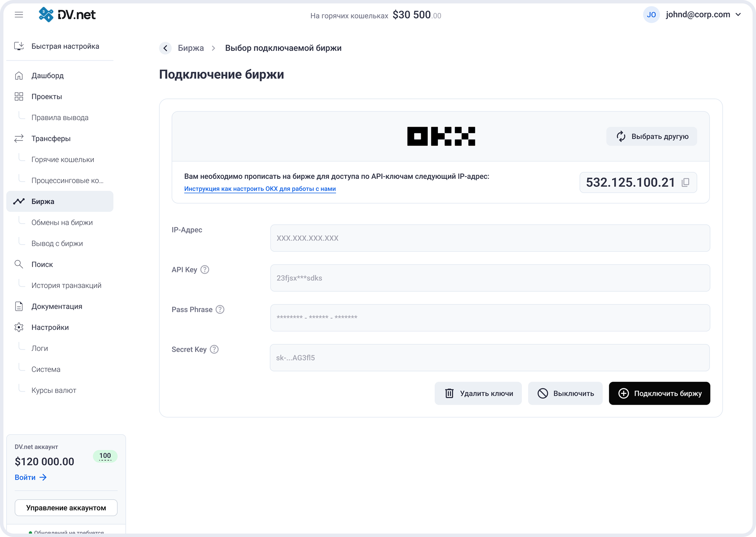The width and height of the screenshot is (756, 537).
Task: Show Pass Phrase help question icon
Action: tap(220, 309)
